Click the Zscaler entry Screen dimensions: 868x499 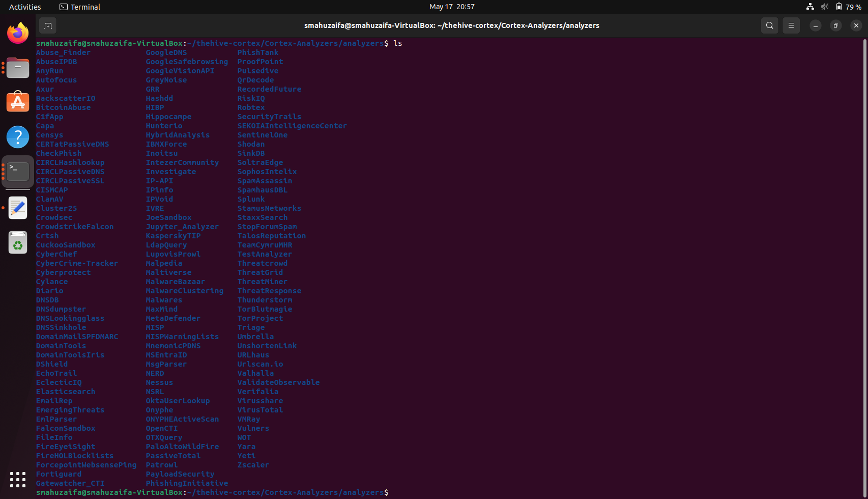click(253, 465)
